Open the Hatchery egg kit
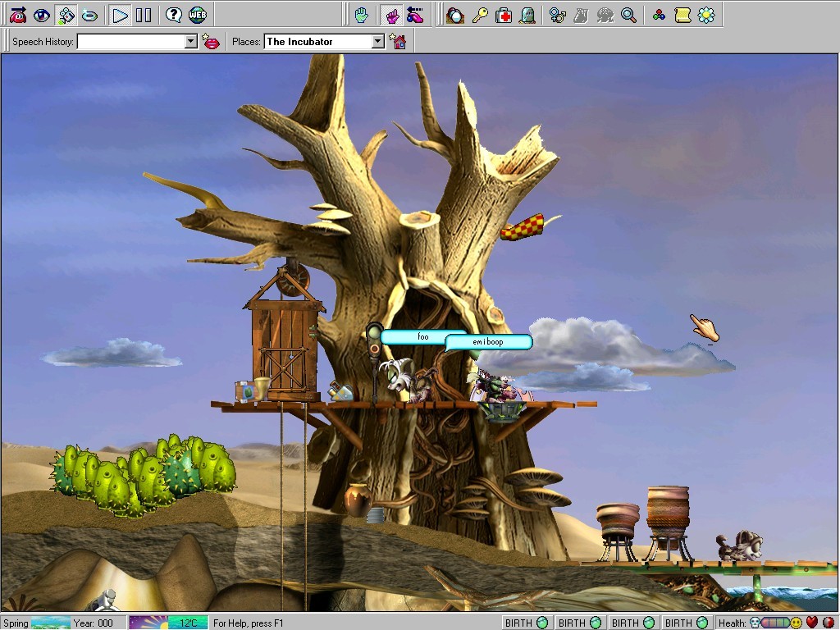Viewport: 840px width, 630px height. coord(455,15)
